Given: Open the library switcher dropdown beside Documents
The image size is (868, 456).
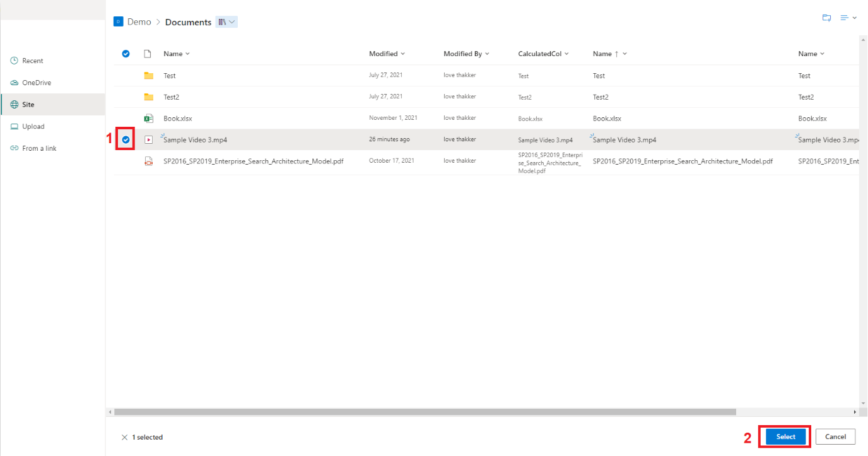Looking at the screenshot, I should coord(226,21).
